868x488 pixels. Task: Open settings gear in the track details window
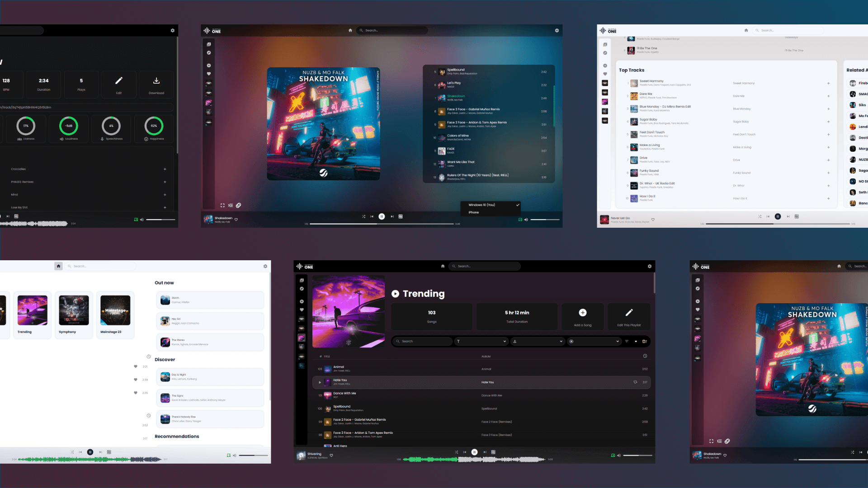(x=173, y=31)
